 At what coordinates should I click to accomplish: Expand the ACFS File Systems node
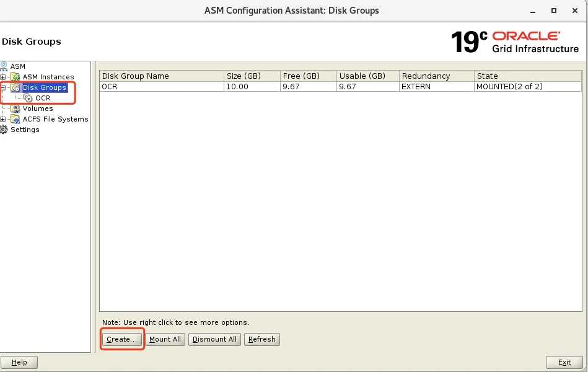[x=3, y=119]
